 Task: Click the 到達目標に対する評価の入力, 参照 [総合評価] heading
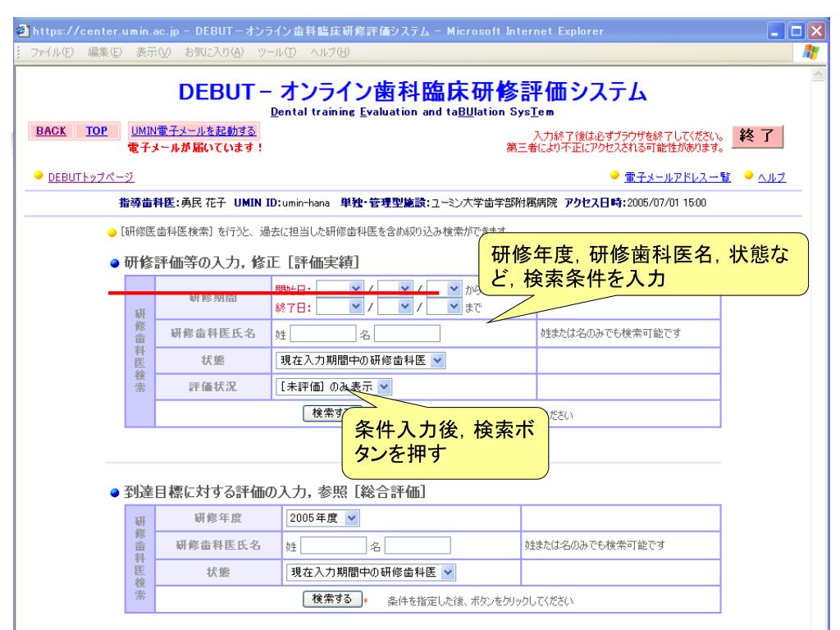(x=275, y=492)
